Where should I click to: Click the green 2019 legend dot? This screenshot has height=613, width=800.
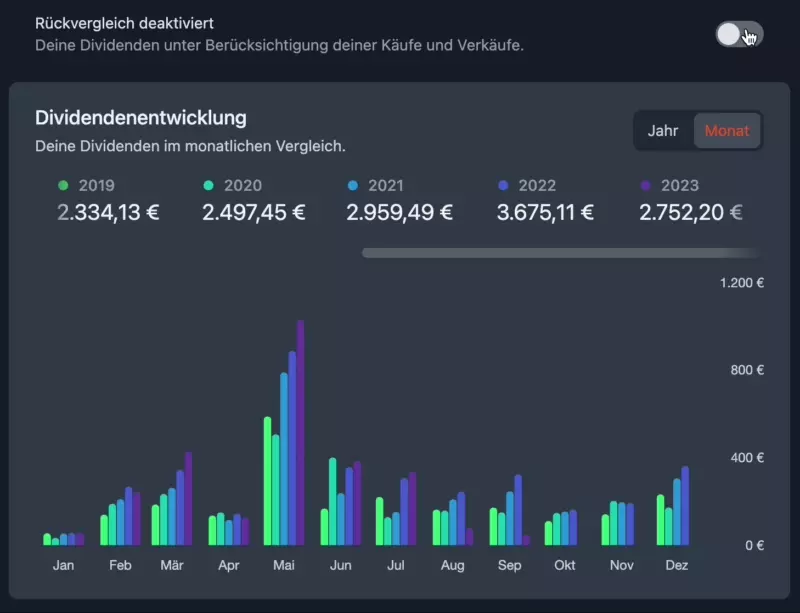point(64,184)
